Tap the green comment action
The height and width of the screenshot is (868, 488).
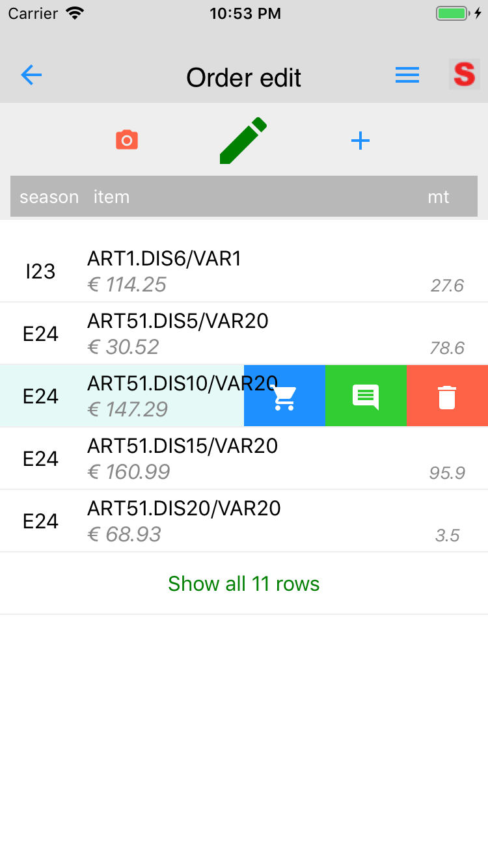[366, 396]
